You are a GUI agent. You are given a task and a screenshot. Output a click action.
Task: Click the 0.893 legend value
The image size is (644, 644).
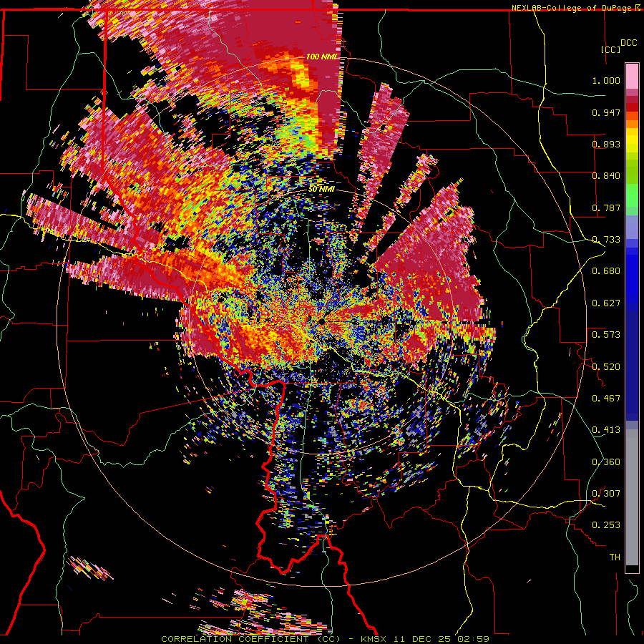point(606,144)
